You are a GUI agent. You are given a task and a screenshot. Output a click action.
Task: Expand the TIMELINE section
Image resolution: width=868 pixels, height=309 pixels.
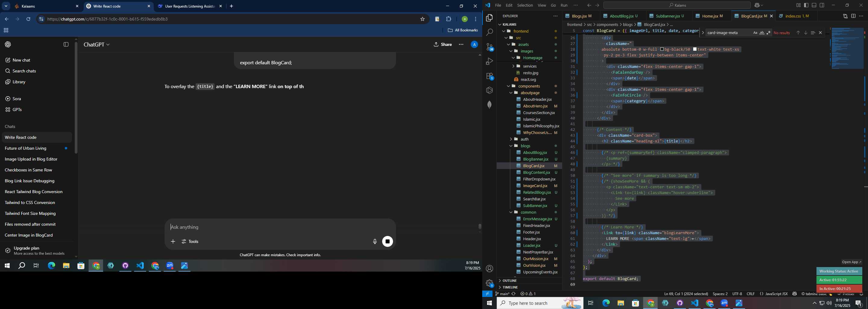[x=529, y=287]
